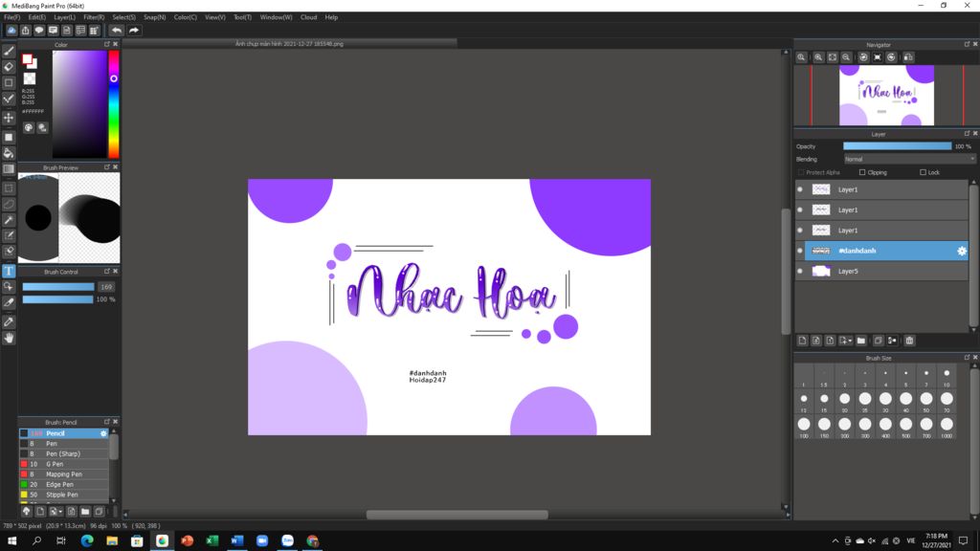Screen dimensions: 980x551
Task: Select the Brush tool in left toolbar
Action: (x=9, y=52)
